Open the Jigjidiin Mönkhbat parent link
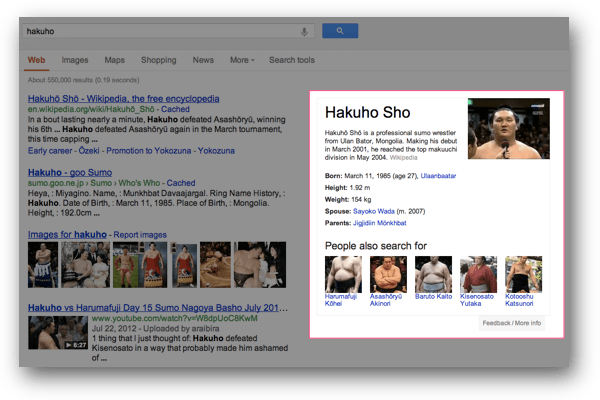Viewport: 600px width, 400px height. (379, 223)
